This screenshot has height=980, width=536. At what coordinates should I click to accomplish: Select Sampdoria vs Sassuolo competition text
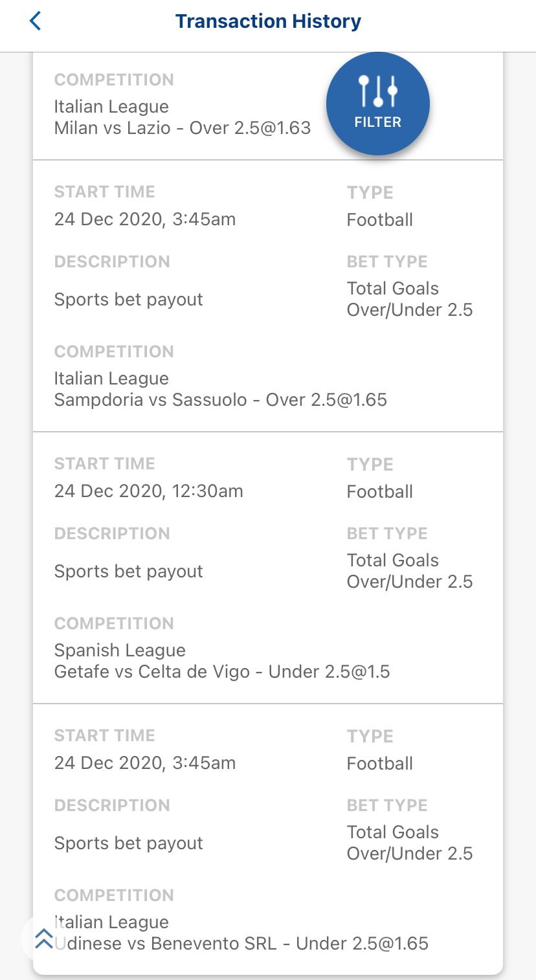[x=221, y=399]
